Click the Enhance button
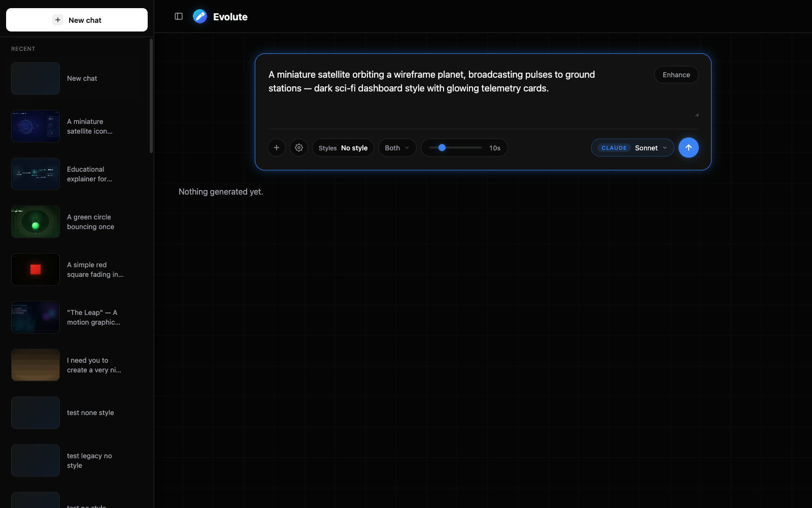 676,75
